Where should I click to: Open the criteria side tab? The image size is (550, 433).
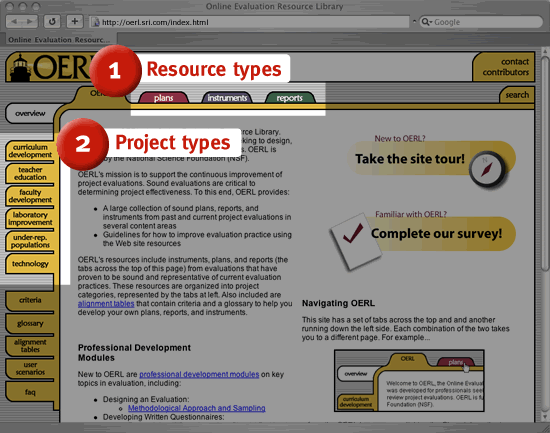click(x=30, y=300)
